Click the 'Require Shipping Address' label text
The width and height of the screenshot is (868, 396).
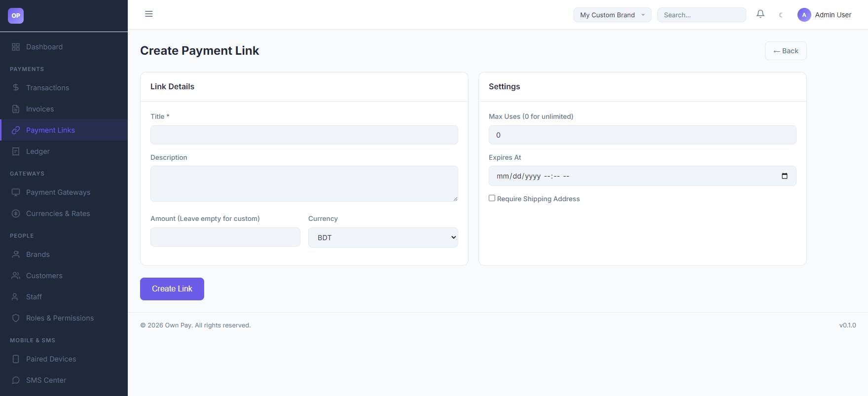click(539, 199)
